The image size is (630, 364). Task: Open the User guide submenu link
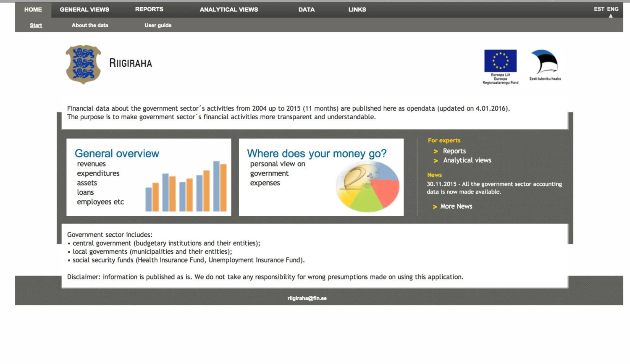158,25
